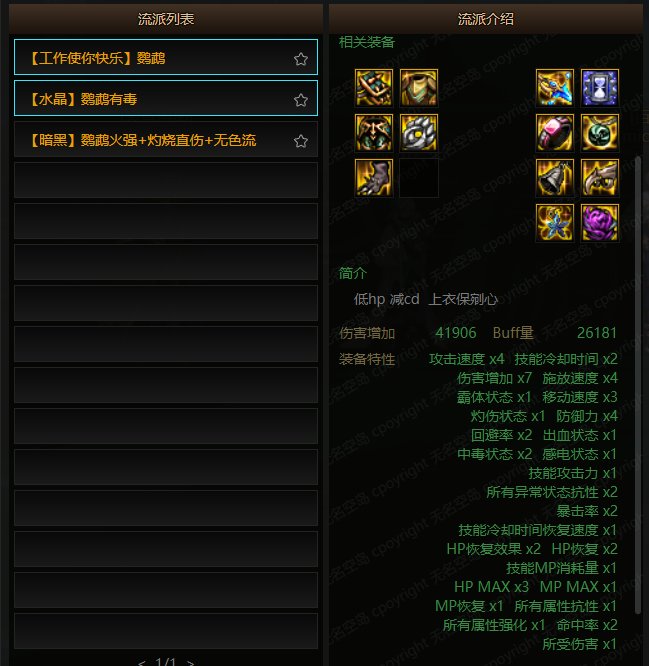This screenshot has width=649, height=666.
Task: Select the purple rose equipment icon
Action: click(599, 223)
